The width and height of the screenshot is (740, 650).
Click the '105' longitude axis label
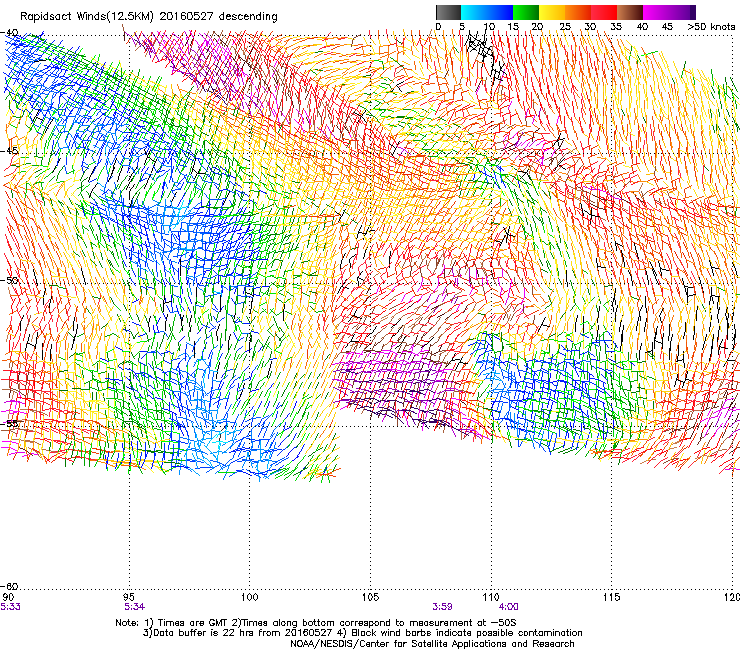click(x=370, y=597)
